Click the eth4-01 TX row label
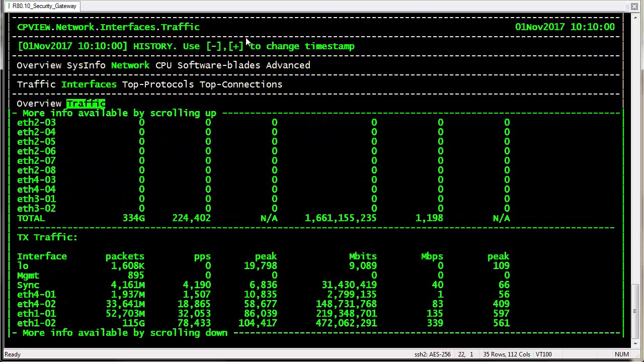 click(x=36, y=295)
